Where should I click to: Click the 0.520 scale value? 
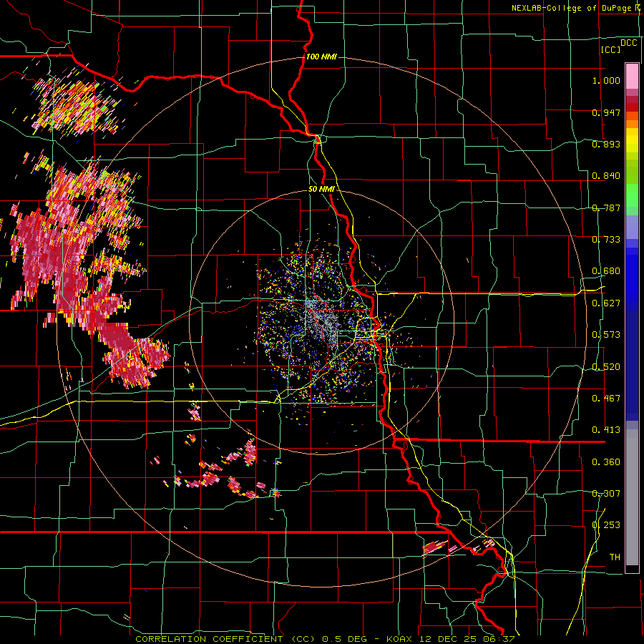(x=606, y=366)
